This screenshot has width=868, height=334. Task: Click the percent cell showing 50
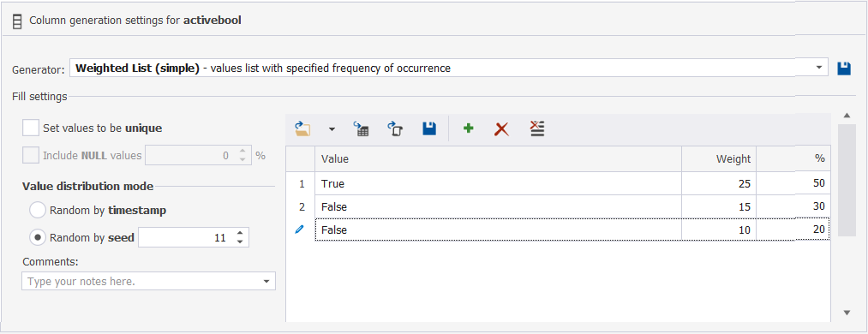point(793,183)
